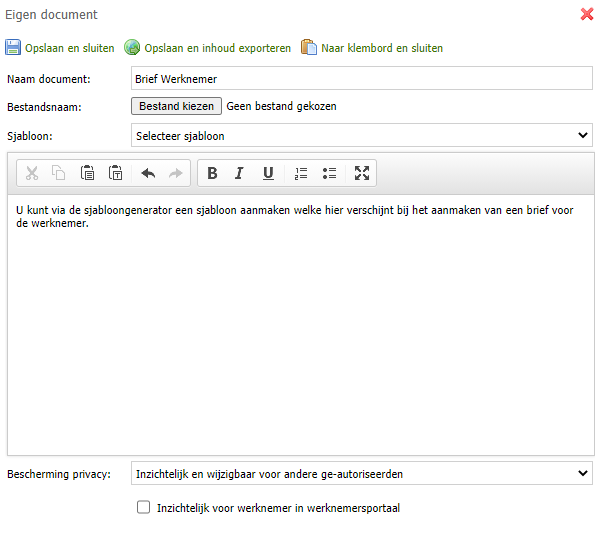
Task: Undo the last edit with arrow icon
Action: coord(148,173)
